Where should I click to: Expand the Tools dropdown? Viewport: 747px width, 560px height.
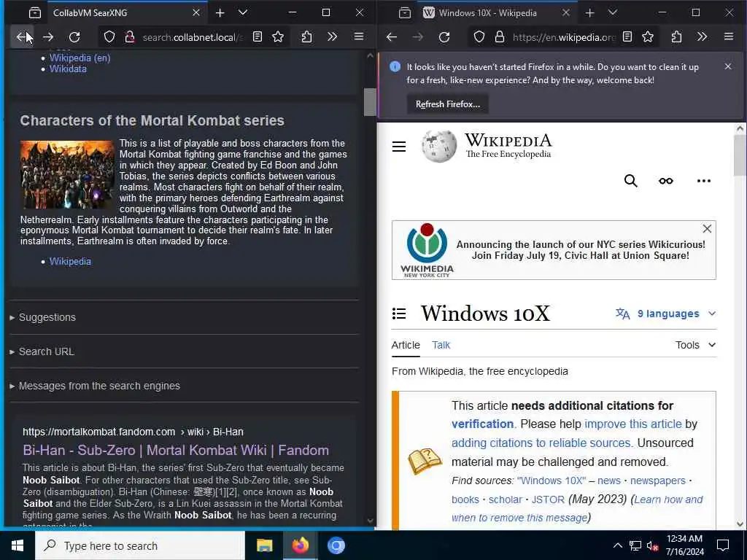point(695,345)
